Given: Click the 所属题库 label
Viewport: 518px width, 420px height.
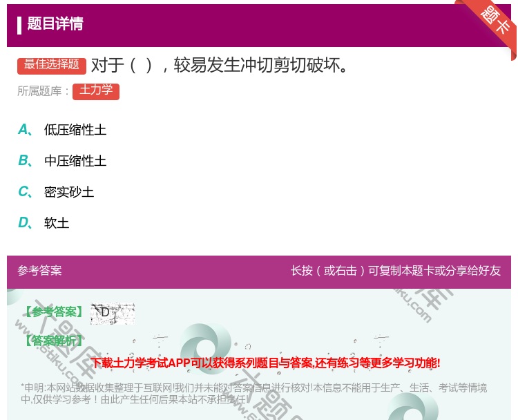Looking at the screenshot, I should (43, 91).
